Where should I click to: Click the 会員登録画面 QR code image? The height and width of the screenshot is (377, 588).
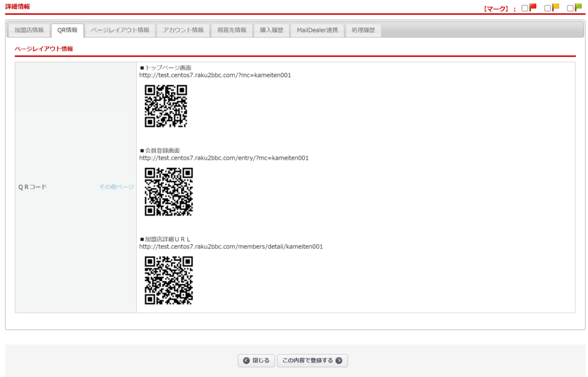[169, 191]
